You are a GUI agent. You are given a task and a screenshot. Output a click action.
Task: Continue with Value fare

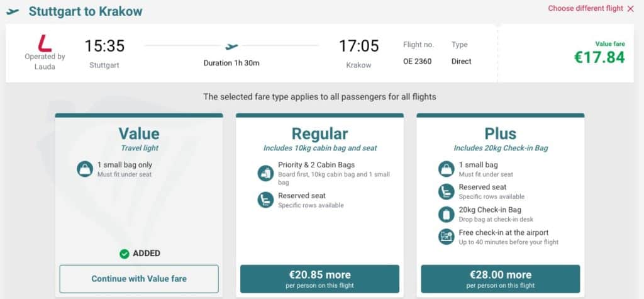click(139, 279)
